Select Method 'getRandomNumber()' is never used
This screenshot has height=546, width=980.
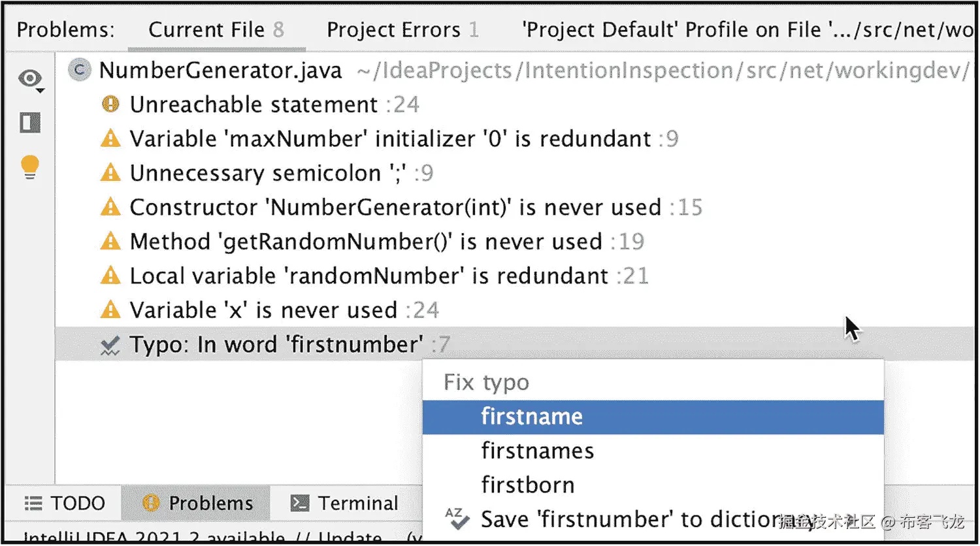[x=366, y=242]
